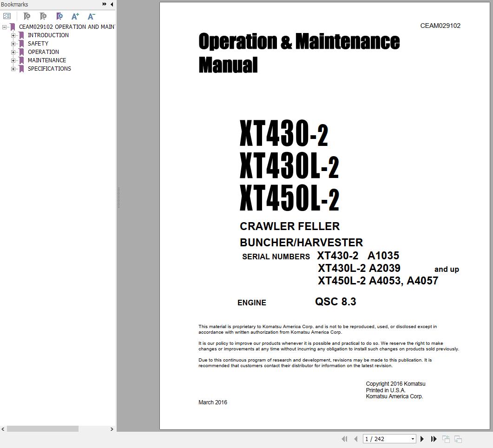Viewport: 493px width, 448px height.
Task: Click the bookmarks panel horizontal scrollbar thumb
Action: (43, 429)
